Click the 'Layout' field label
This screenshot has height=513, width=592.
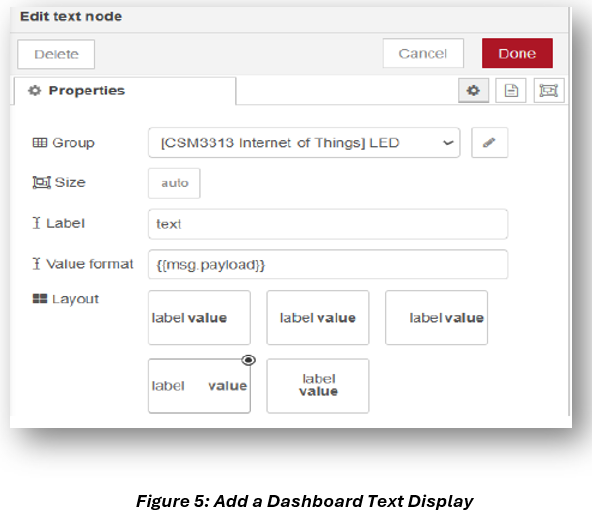pos(76,299)
